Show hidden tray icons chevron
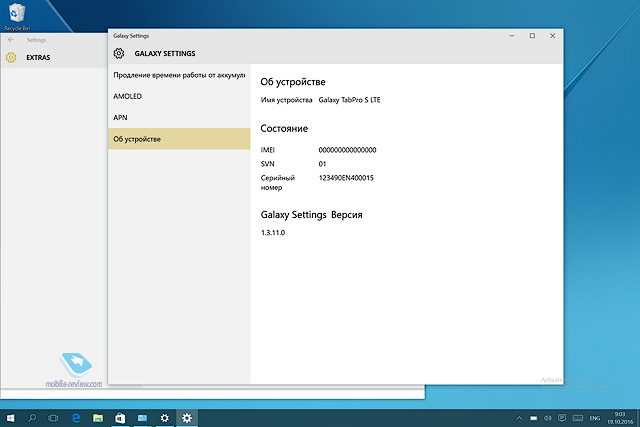Viewport: 640px width, 427px height. [519, 418]
